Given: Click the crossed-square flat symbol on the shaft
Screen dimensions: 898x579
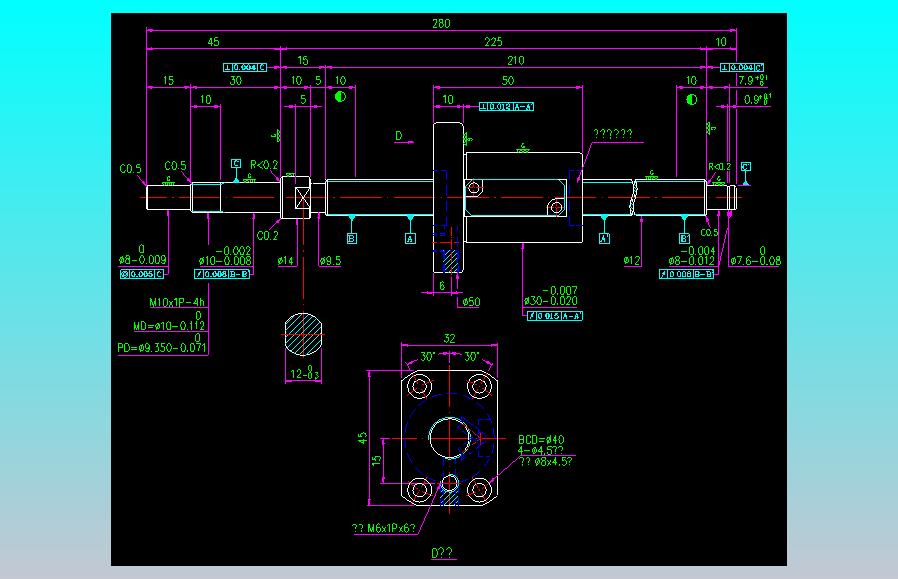Looking at the screenshot, I should (x=302, y=198).
